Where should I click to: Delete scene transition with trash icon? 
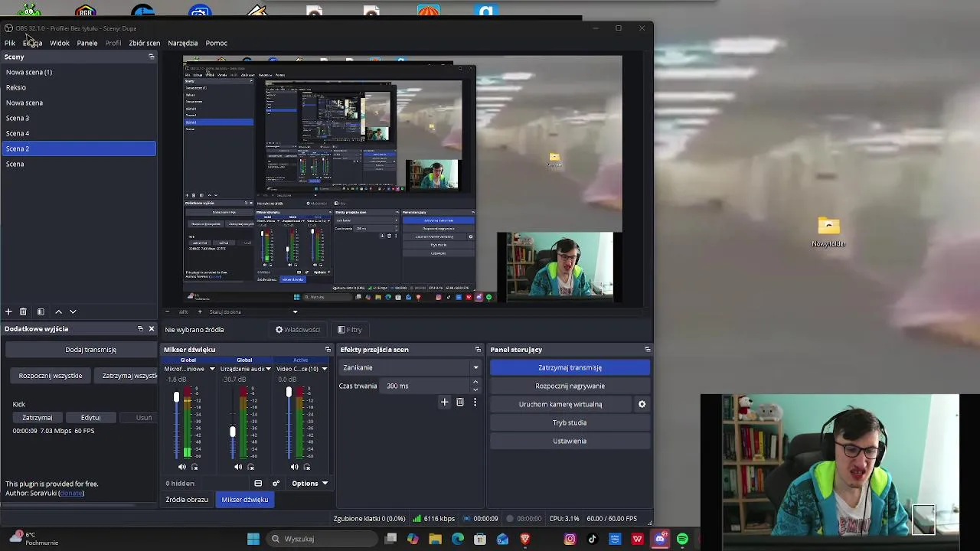click(x=459, y=402)
